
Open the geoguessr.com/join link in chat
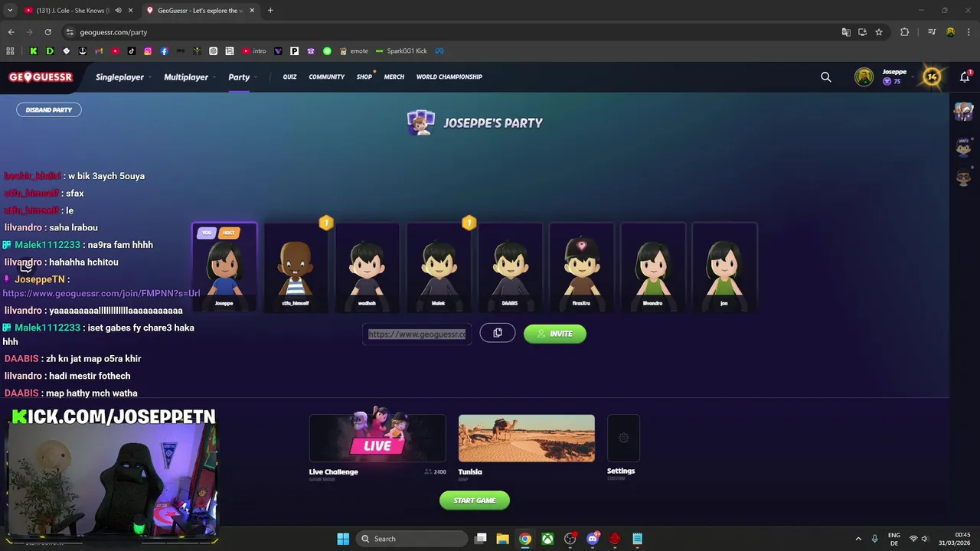101,293
